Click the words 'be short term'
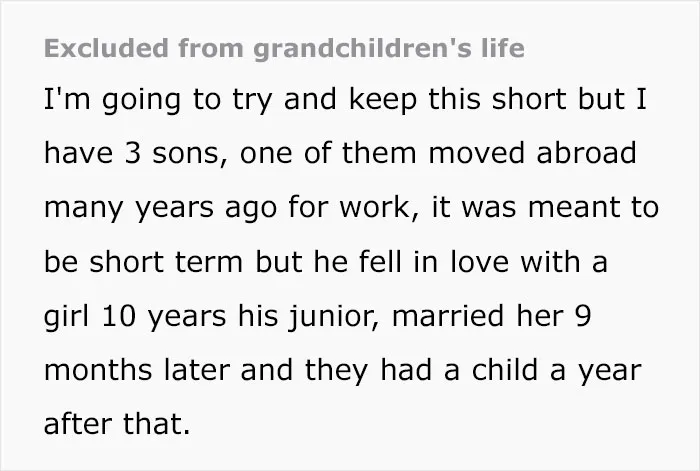Image resolution: width=700 pixels, height=471 pixels. (143, 262)
